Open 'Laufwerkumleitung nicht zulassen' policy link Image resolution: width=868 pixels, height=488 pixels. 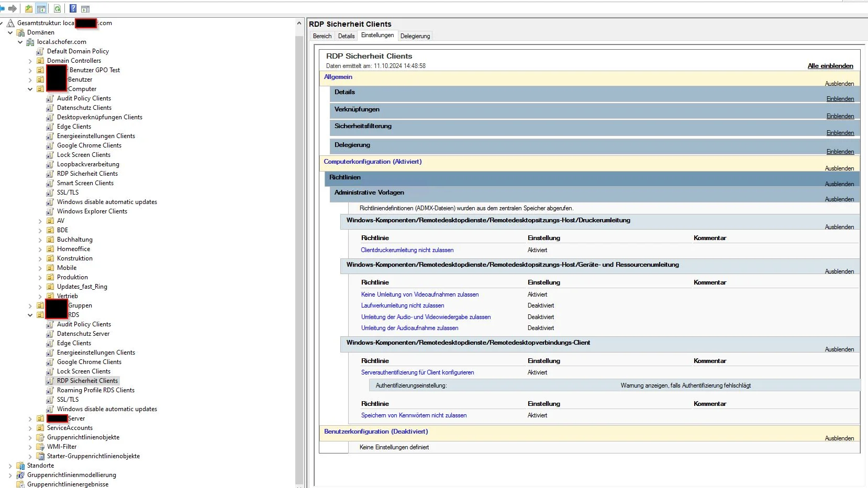403,305
